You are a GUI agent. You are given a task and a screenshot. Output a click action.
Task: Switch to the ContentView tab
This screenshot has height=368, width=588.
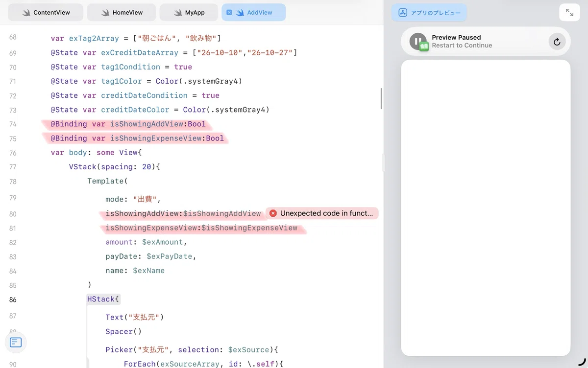pos(46,13)
